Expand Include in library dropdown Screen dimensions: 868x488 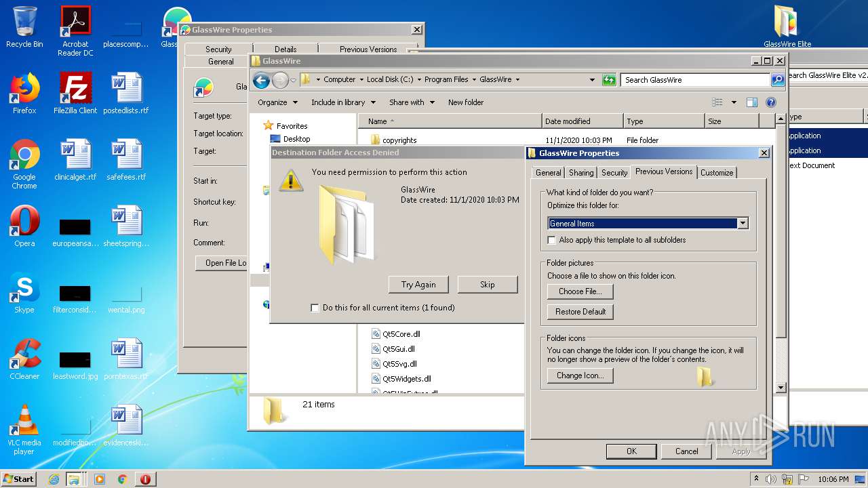pyautogui.click(x=344, y=102)
